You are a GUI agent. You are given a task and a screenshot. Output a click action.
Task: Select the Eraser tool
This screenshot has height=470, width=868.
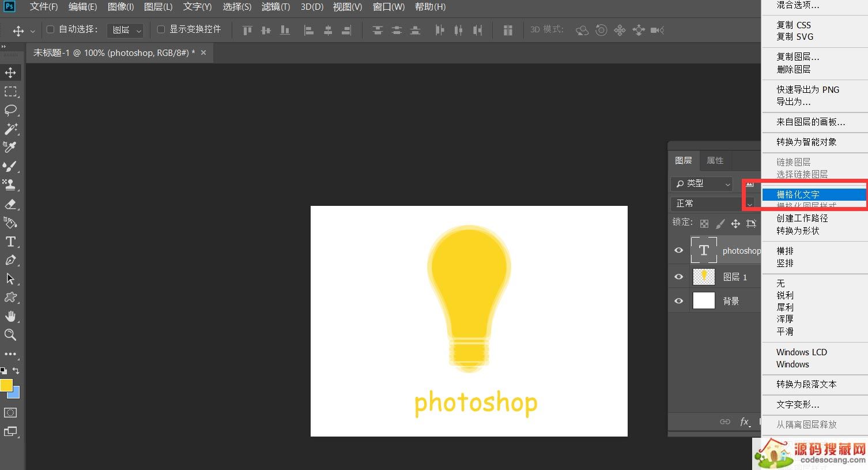pyautogui.click(x=10, y=204)
